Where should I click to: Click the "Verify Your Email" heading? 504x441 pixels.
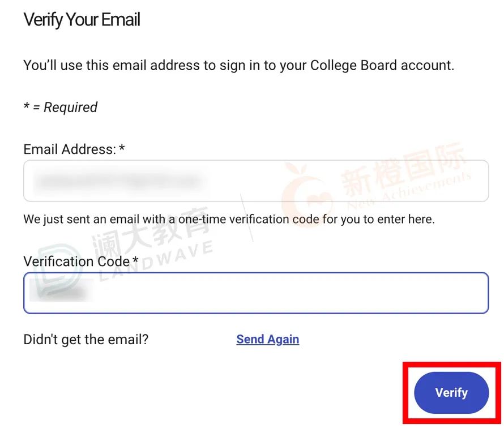pos(82,20)
